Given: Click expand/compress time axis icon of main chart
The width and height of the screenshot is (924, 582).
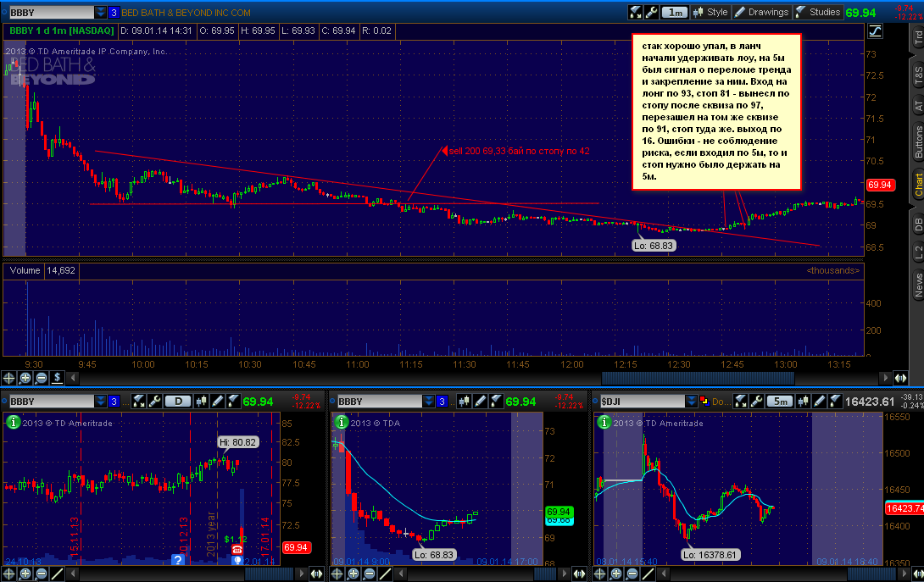Looking at the screenshot, I should (x=900, y=378).
